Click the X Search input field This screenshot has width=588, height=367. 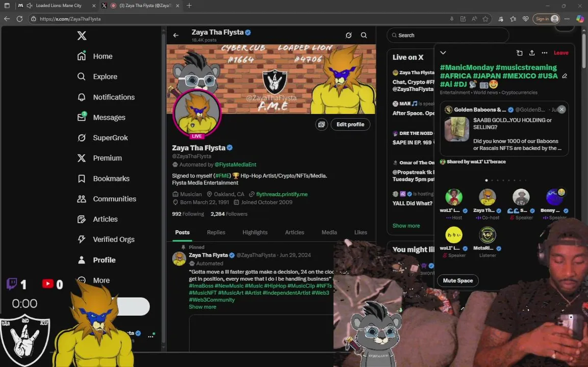(x=448, y=35)
